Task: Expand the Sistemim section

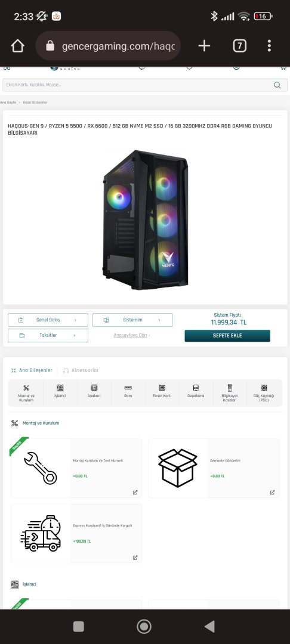Action: point(132,320)
